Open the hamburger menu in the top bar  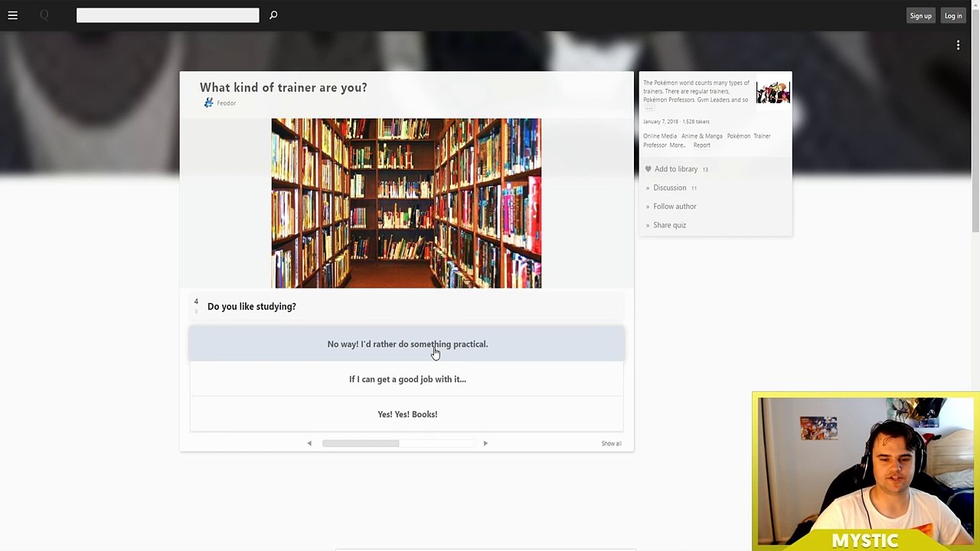pyautogui.click(x=13, y=15)
